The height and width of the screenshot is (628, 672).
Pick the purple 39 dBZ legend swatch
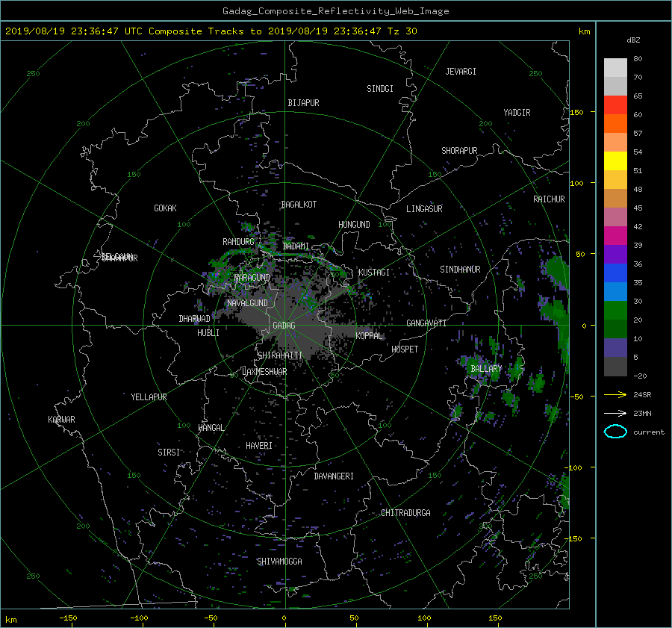[615, 254]
